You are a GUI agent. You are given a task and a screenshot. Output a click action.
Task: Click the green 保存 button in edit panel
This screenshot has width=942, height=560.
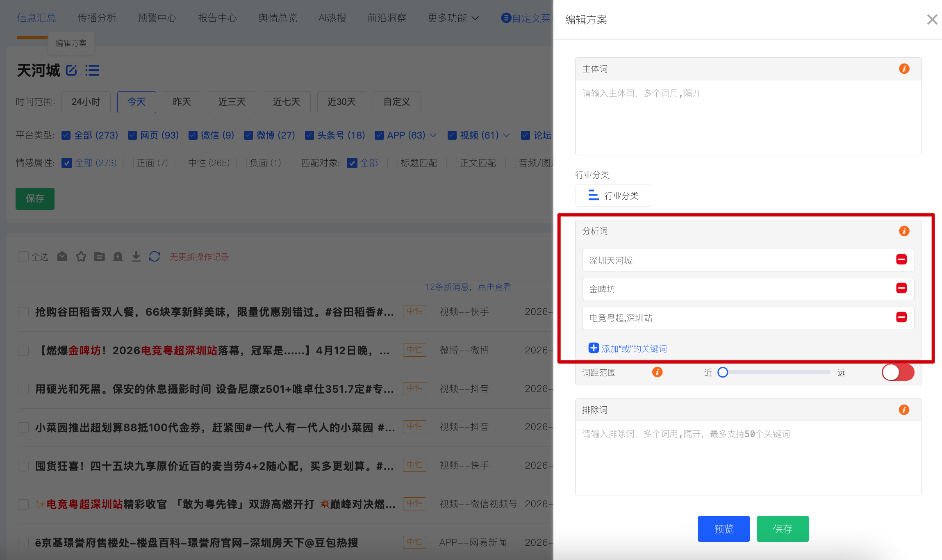783,529
